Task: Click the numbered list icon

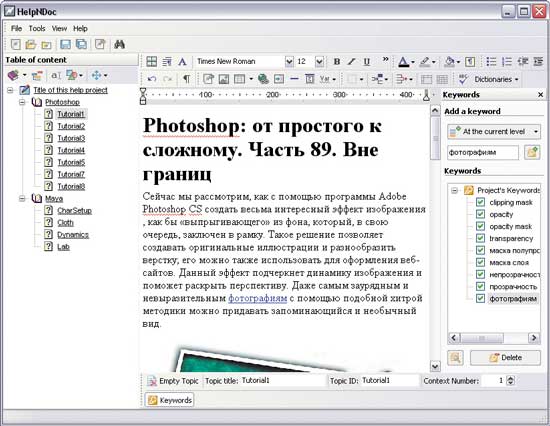Action: point(507,62)
